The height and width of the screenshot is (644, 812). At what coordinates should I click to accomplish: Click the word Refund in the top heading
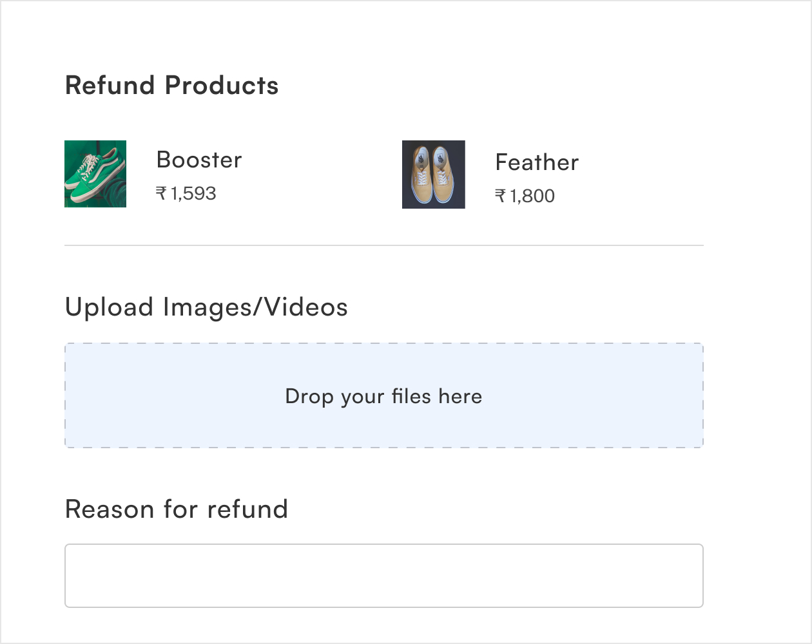point(110,86)
